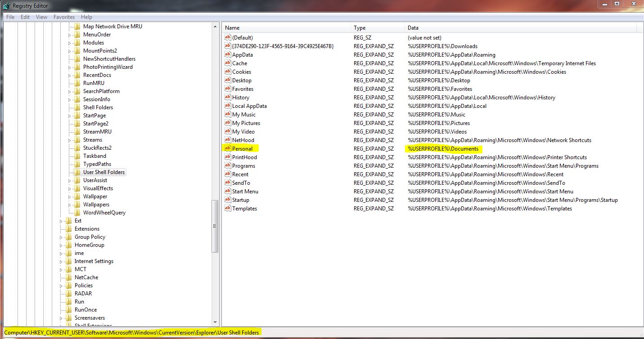Open the Edit menu
644x339 pixels.
point(25,17)
